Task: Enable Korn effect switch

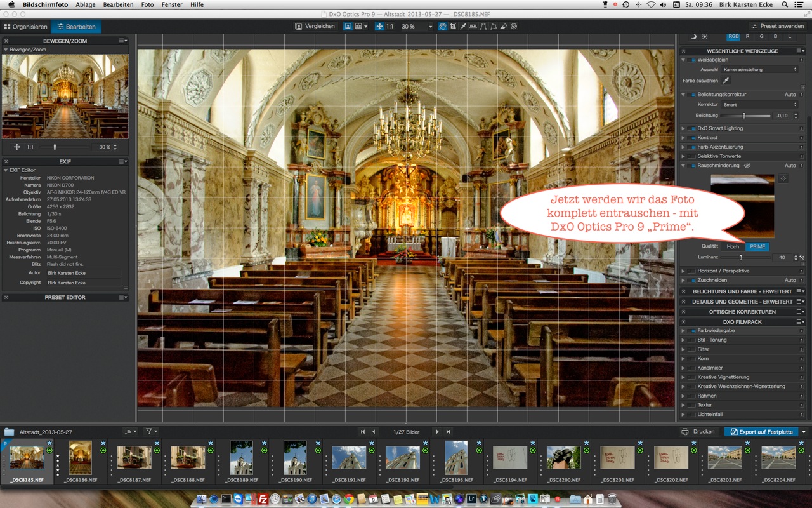Action: coord(691,358)
